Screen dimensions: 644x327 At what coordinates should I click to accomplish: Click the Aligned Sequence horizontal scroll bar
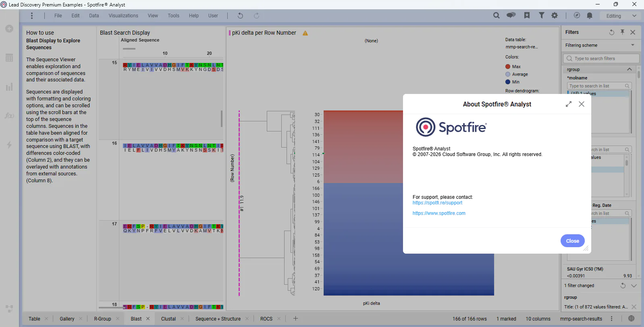[129, 49]
